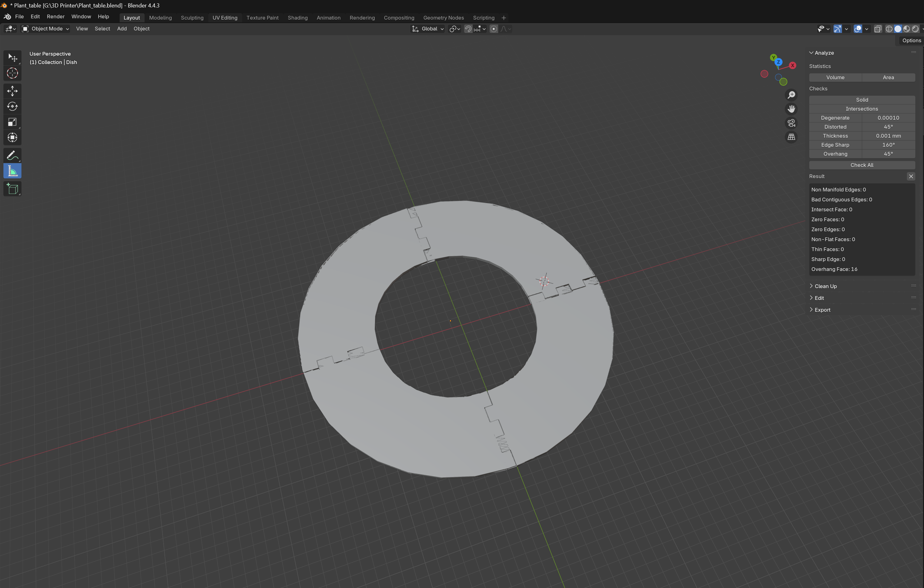The height and width of the screenshot is (588, 924).
Task: Switch to material preview shading
Action: pyautogui.click(x=907, y=29)
